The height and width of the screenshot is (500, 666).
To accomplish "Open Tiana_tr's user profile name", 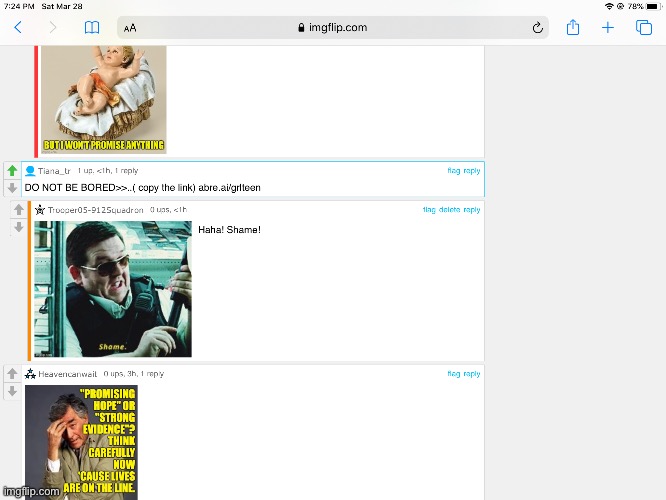I will click(x=54, y=171).
